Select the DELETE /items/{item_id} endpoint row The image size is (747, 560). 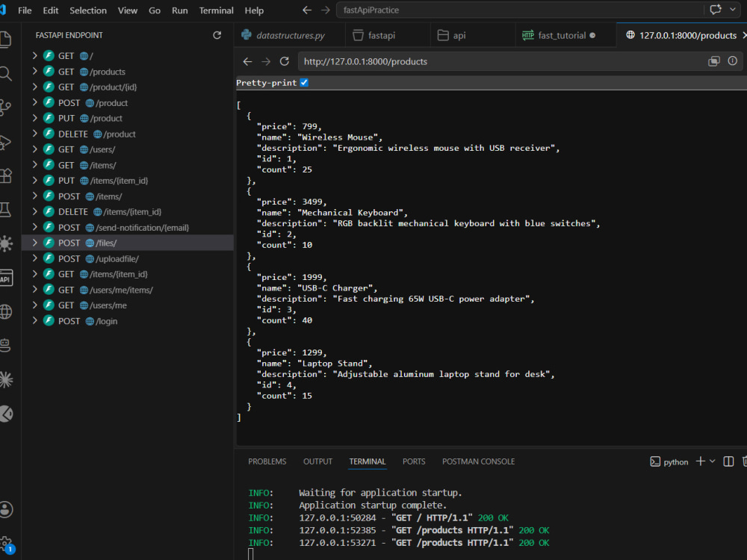tap(128, 212)
